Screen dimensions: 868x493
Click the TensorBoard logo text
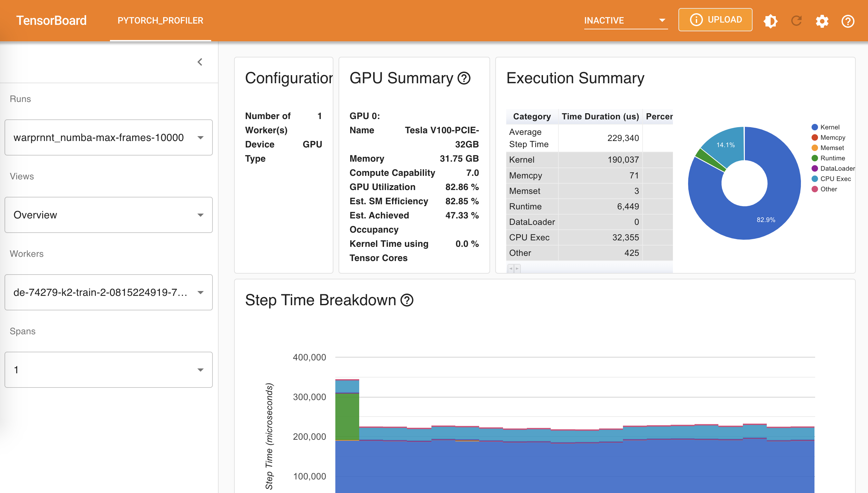(51, 21)
